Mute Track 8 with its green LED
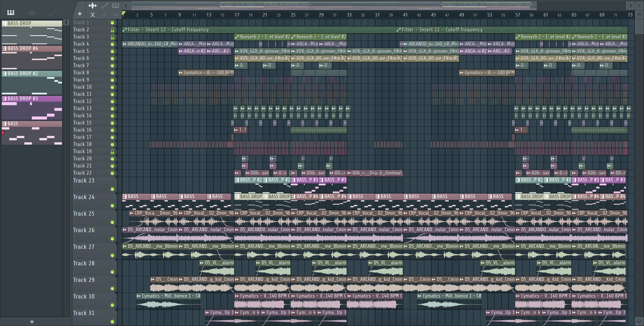The image size is (644, 326). (x=112, y=73)
